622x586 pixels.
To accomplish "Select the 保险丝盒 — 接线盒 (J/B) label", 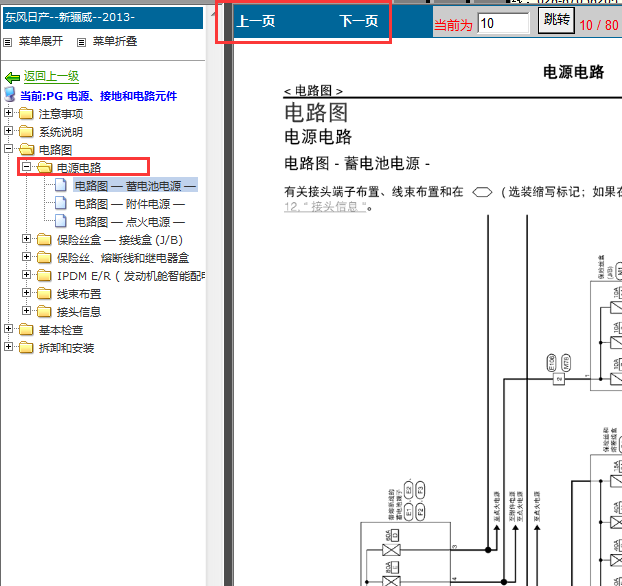I will point(119,240).
